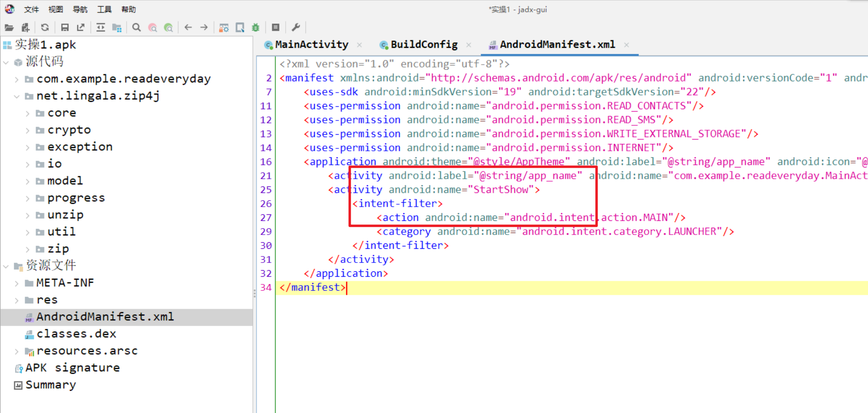The width and height of the screenshot is (868, 413).
Task: Expand resources.arsc arrow
Action: pos(17,351)
